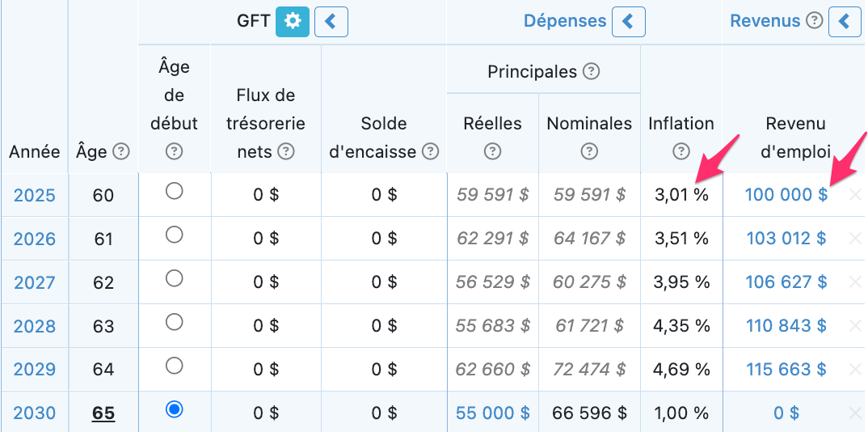Screen dimensions: 868x432
Task: Collapse the GFT column group
Action: (x=331, y=22)
